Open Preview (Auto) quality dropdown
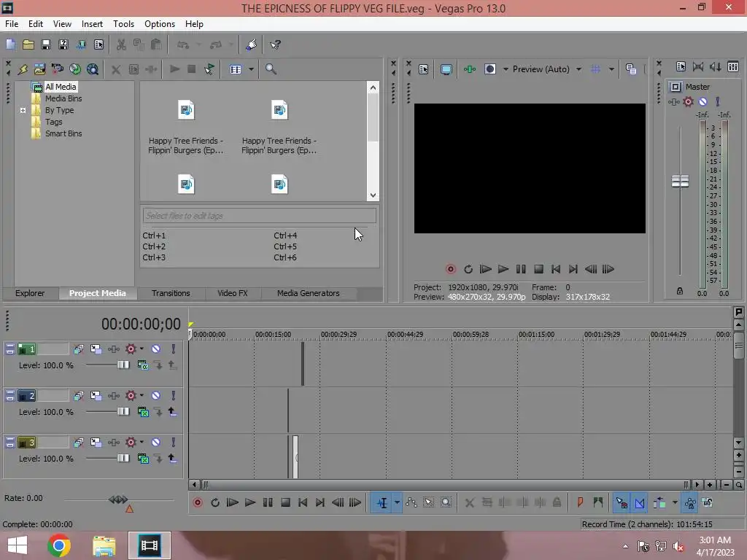This screenshot has width=747, height=560. coord(578,69)
